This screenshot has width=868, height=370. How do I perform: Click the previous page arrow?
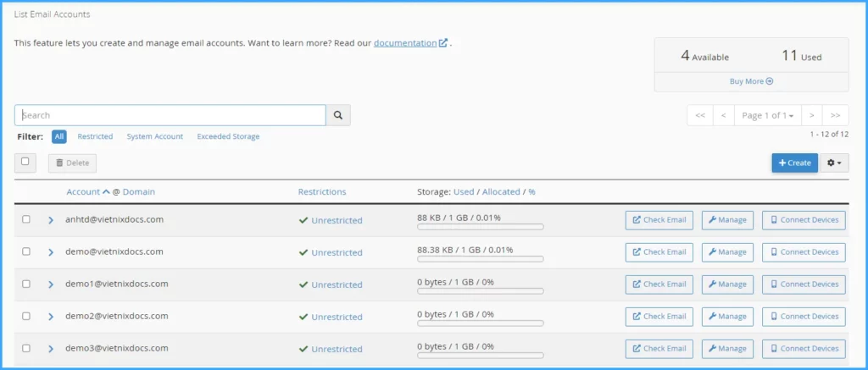[723, 115]
